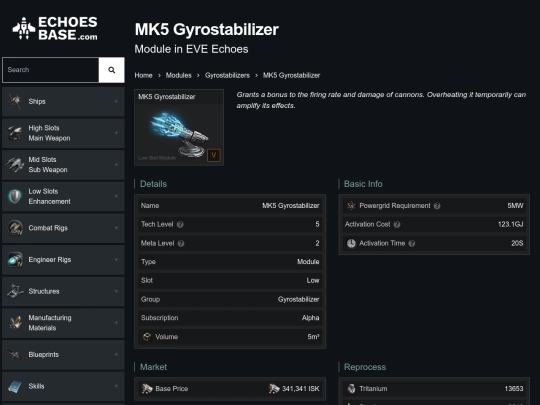This screenshot has height=405, width=540.
Task: Click the 20S activation time value
Action: [517, 243]
